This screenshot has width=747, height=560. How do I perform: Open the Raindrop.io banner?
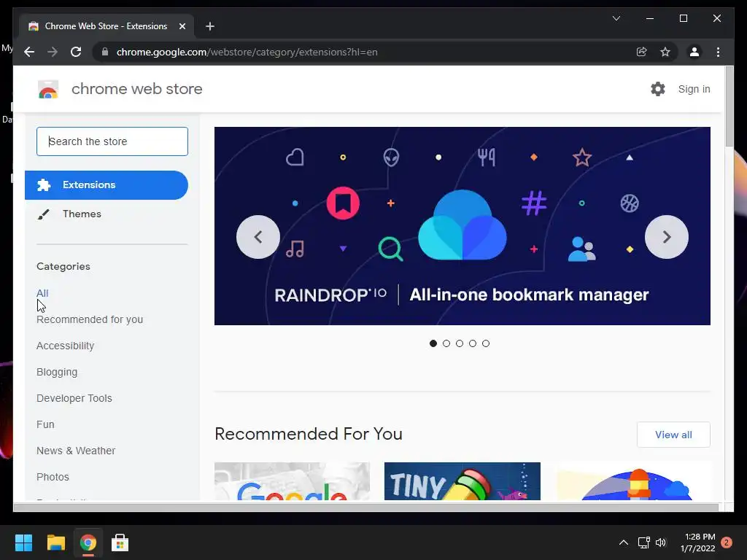(462, 226)
